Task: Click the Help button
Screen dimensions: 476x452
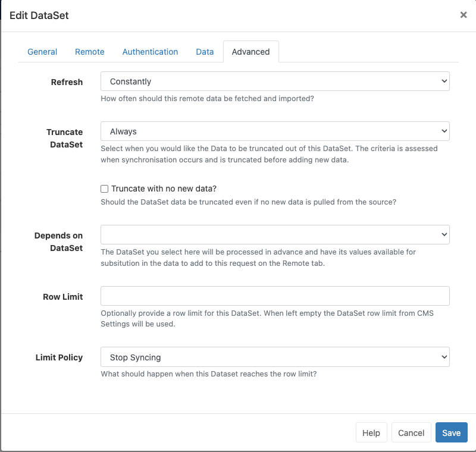Action: 371,432
